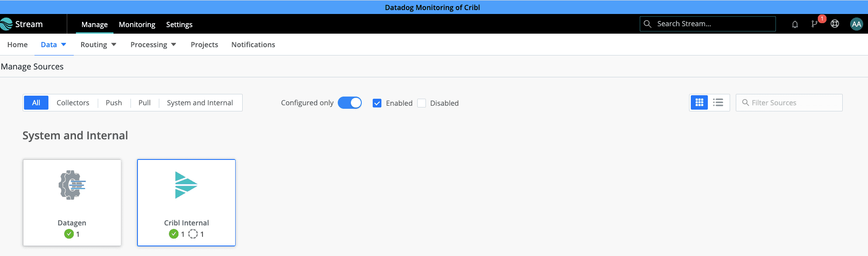868x256 pixels.
Task: Expand the Processing dropdown menu
Action: [x=153, y=45]
